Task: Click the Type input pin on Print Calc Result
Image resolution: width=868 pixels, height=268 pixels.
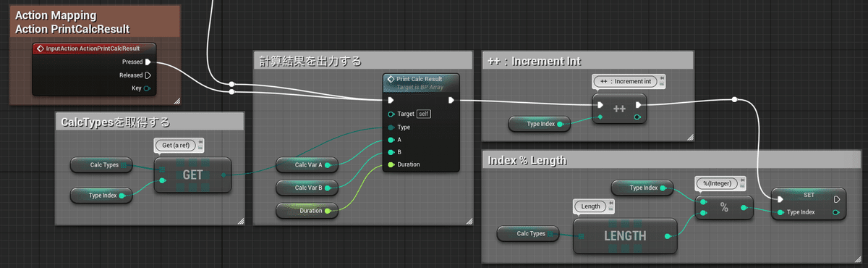Action: coord(391,127)
